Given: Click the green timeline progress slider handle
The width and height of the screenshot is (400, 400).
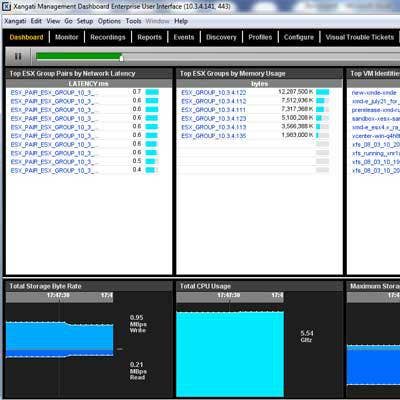Looking at the screenshot, I should pos(121,58).
